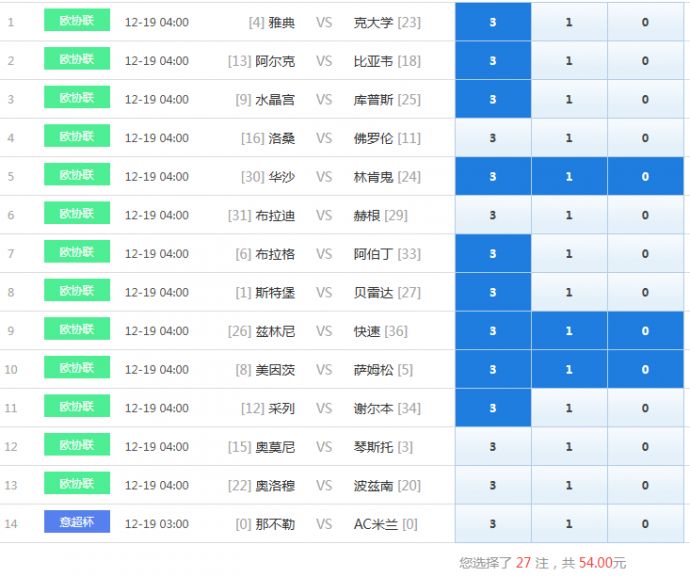The height and width of the screenshot is (577, 690).
Task: Open the 水晶宫 team link
Action: point(275,100)
